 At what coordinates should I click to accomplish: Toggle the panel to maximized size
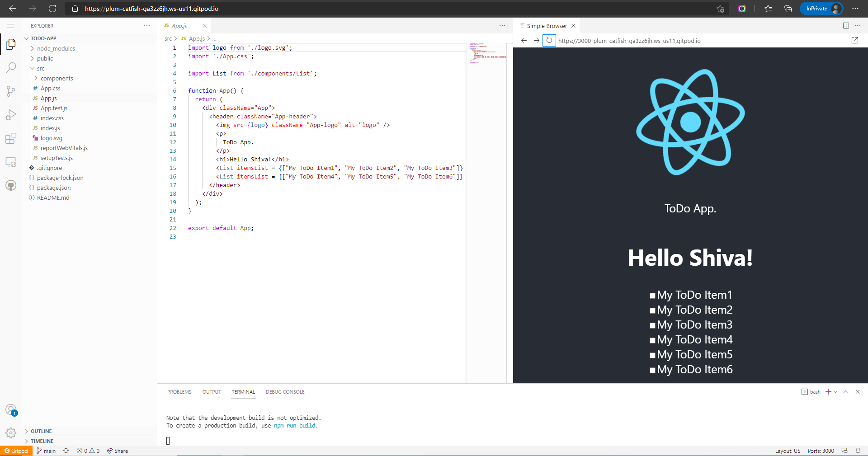pos(845,392)
